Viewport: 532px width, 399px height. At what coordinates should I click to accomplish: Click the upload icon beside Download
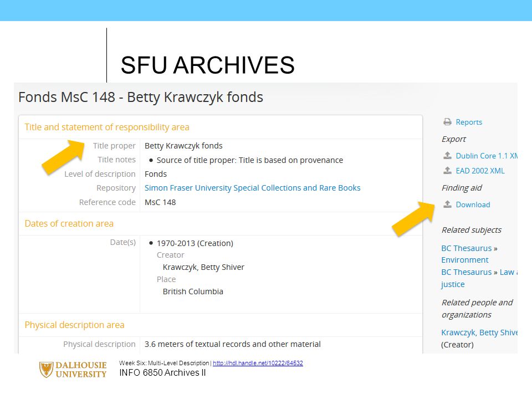coord(447,204)
